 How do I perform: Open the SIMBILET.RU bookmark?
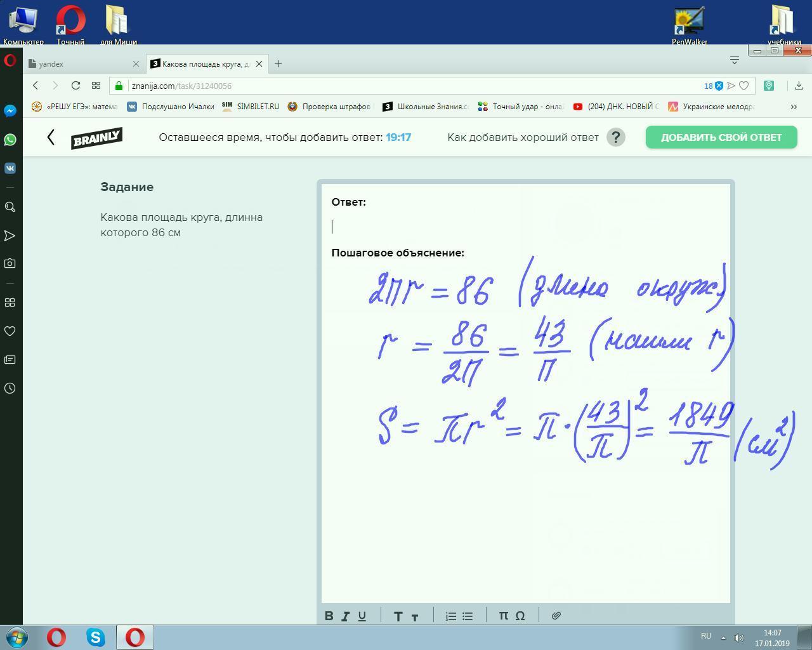click(251, 107)
